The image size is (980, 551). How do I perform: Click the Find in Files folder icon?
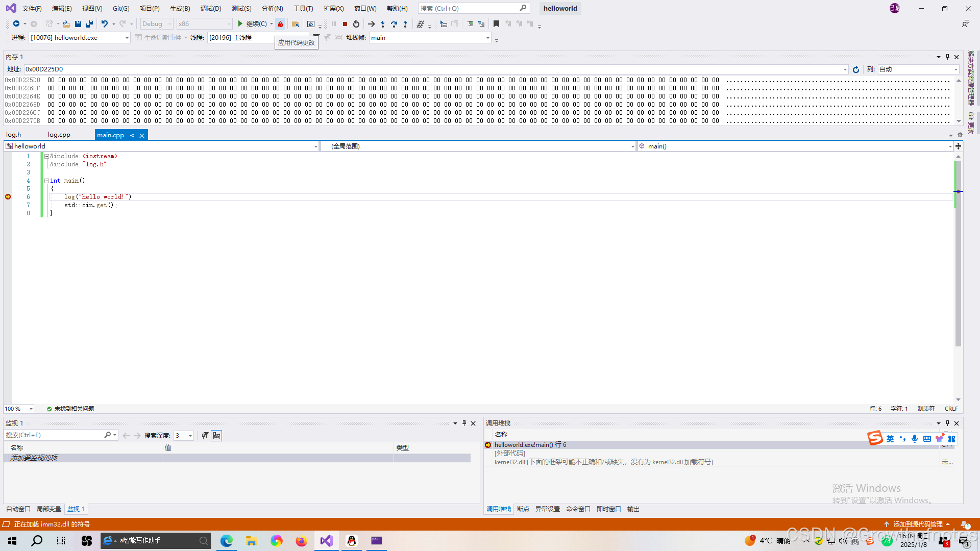point(295,24)
